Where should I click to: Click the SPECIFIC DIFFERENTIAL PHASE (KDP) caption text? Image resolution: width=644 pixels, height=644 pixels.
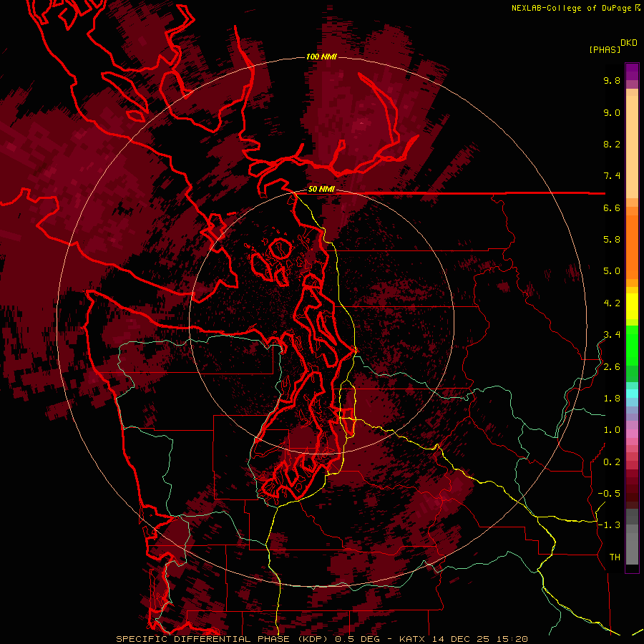[x=224, y=639]
